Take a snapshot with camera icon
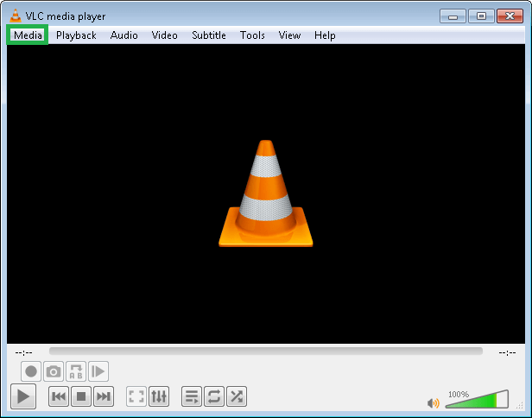This screenshot has width=532, height=418. [x=54, y=371]
